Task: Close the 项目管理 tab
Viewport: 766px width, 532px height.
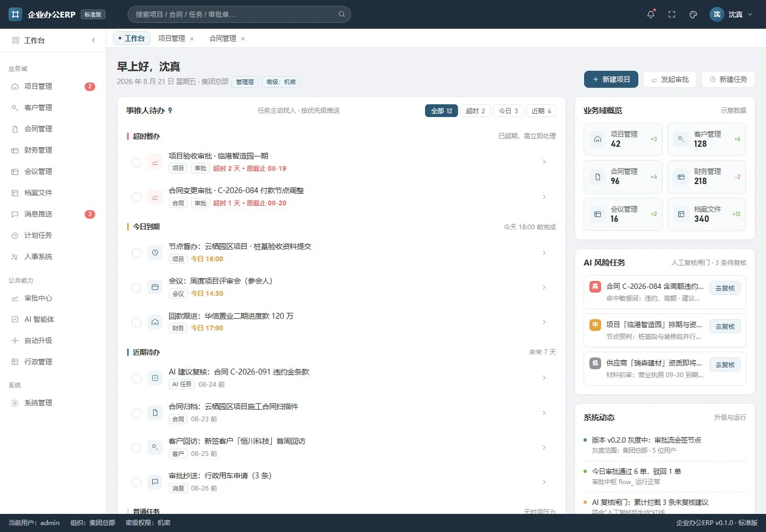Action: pos(192,39)
